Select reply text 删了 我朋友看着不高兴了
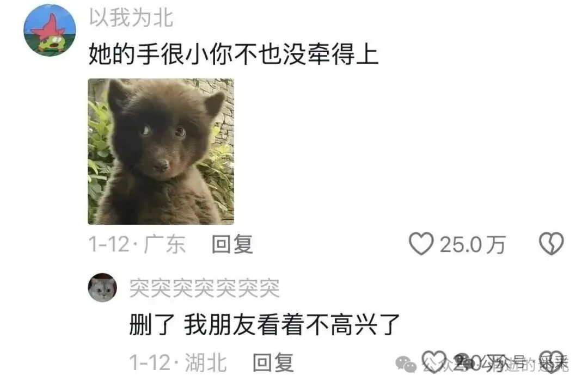The image size is (588, 388). click(x=265, y=325)
